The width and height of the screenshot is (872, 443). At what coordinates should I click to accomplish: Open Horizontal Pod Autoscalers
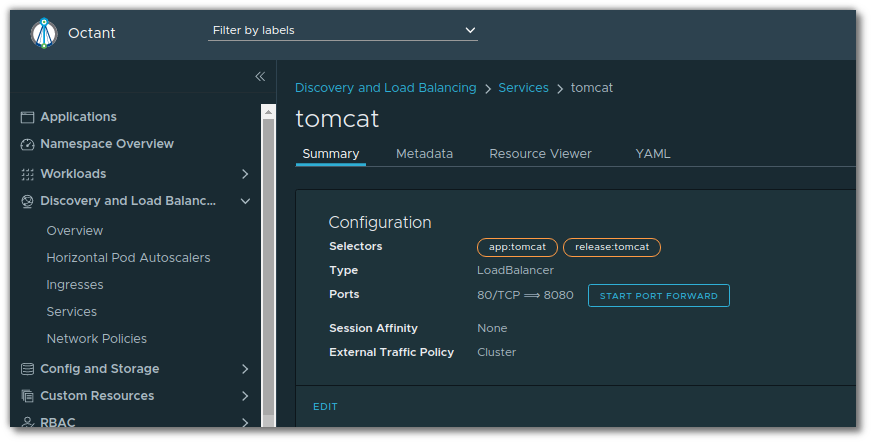[x=128, y=258]
